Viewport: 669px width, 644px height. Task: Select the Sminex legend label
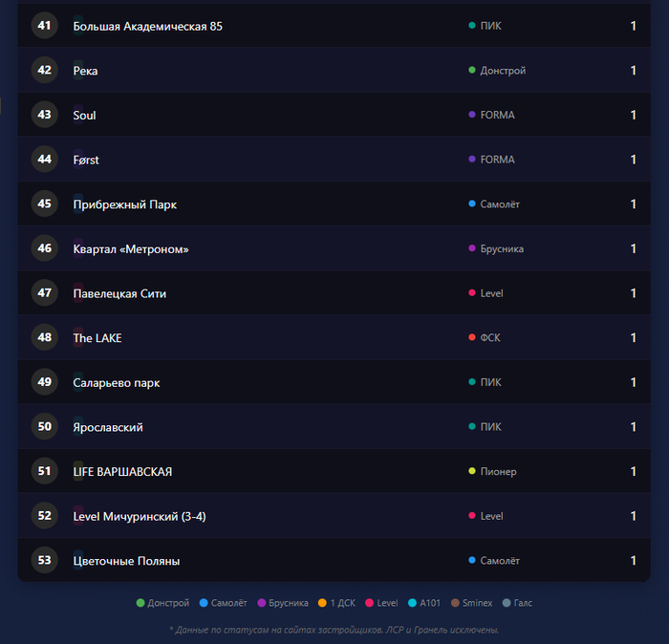click(x=477, y=603)
